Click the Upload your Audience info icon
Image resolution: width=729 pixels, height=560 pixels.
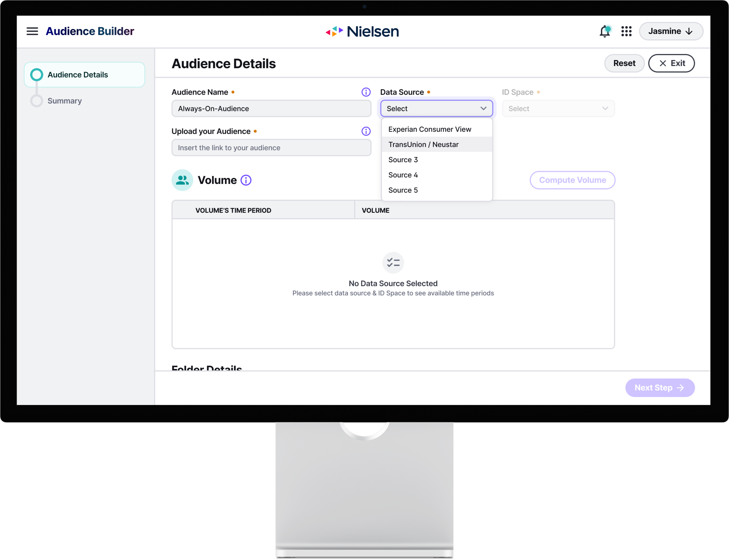366,131
